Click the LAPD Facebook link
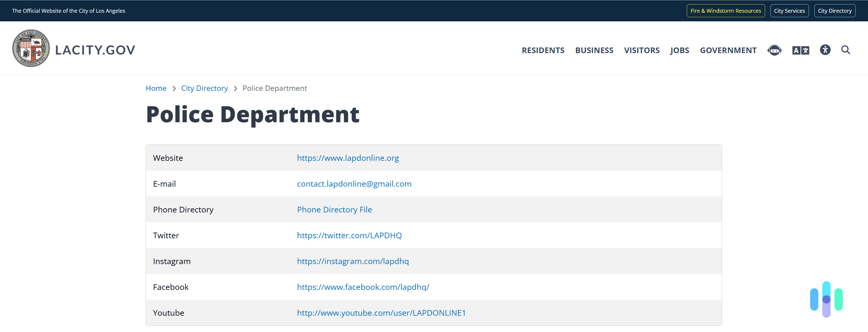The height and width of the screenshot is (332, 868). click(363, 287)
